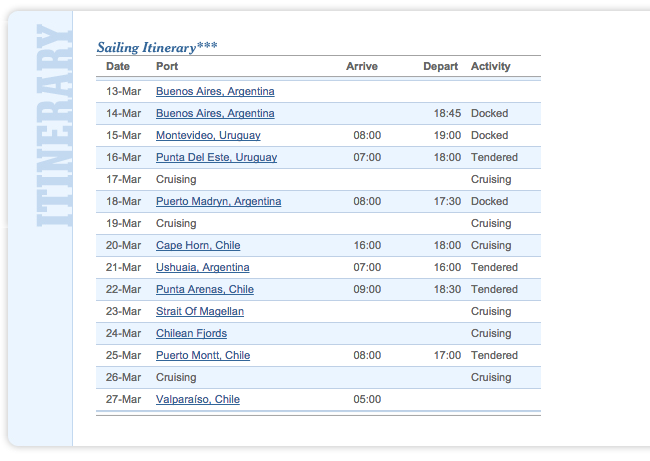The image size is (650, 461).
Task: Click the Date column header
Action: 118,67
